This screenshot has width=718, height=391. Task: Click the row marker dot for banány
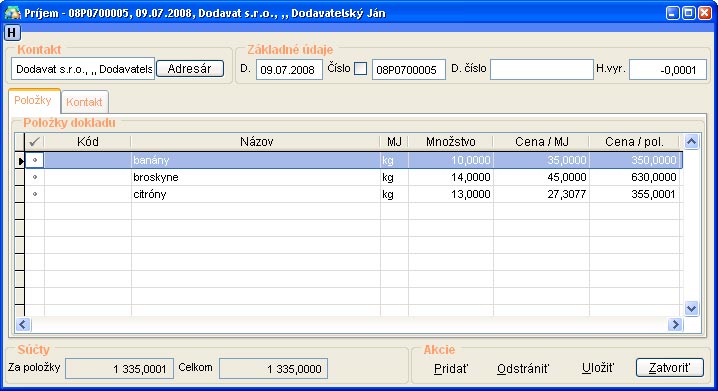(35, 160)
